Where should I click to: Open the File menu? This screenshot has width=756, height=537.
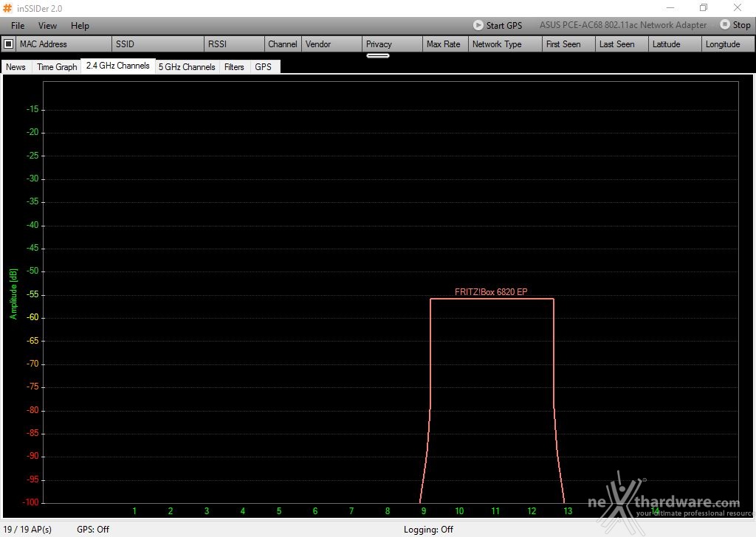pyautogui.click(x=18, y=26)
